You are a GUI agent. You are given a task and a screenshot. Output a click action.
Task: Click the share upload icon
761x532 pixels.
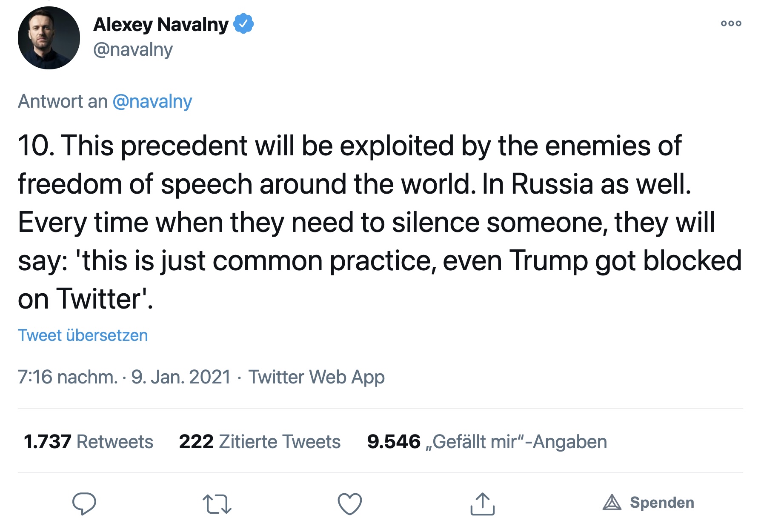(482, 503)
